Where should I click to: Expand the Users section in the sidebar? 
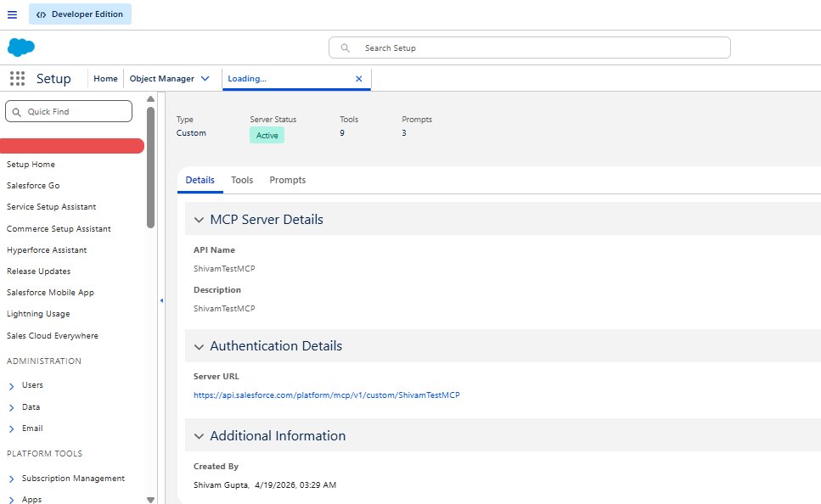click(10, 385)
